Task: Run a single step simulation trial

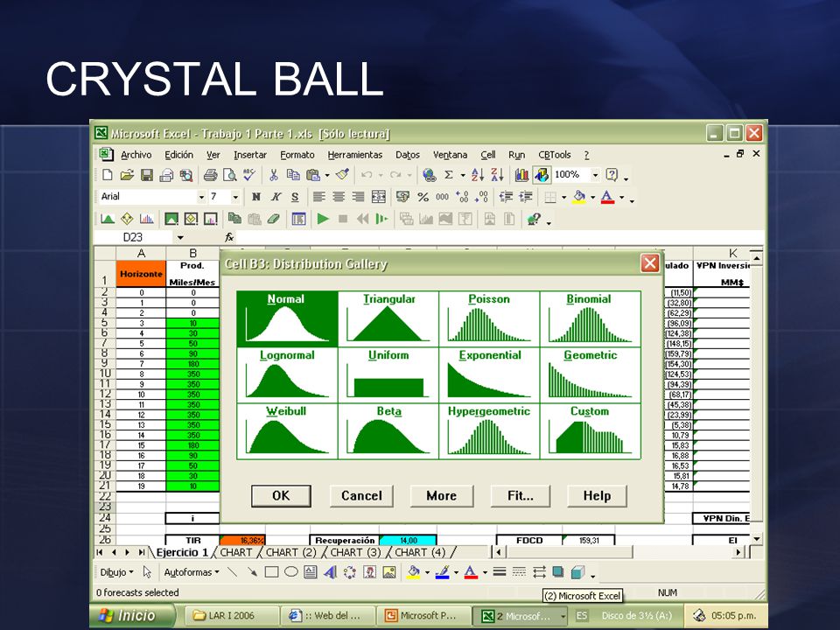Action: click(381, 219)
